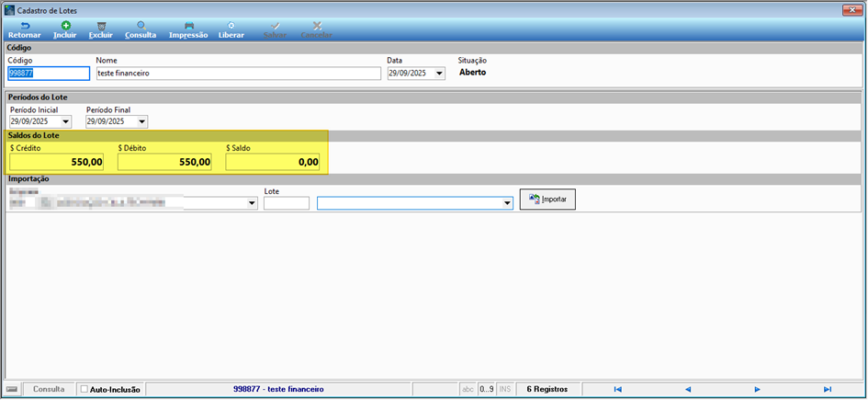Click the 'Períodos do Lote' section header
The width and height of the screenshot is (868, 400).
[39, 97]
